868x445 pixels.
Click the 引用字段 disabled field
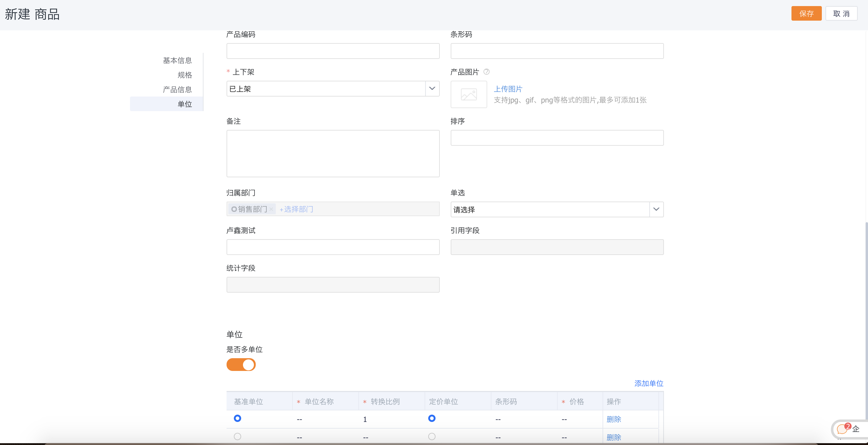point(557,247)
